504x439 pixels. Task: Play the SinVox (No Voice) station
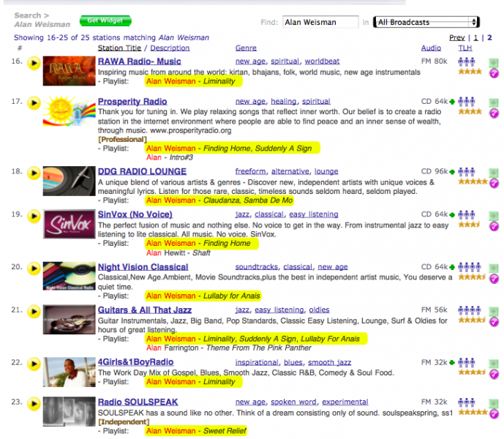click(x=34, y=217)
